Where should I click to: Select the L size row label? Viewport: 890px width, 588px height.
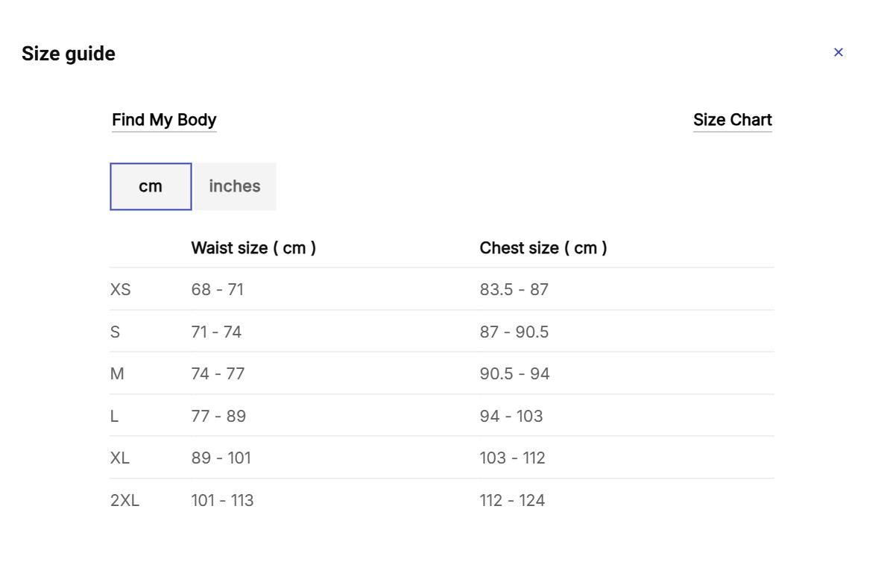(114, 416)
